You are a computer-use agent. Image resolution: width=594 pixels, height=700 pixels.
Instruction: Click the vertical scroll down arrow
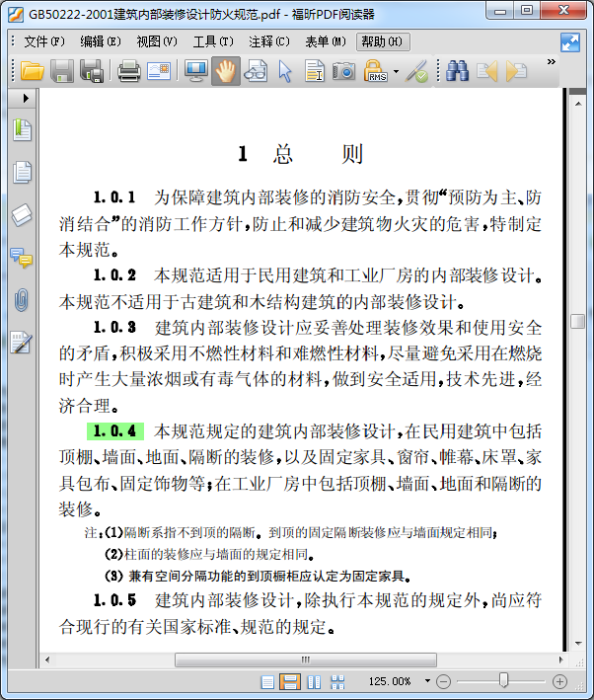click(x=578, y=644)
